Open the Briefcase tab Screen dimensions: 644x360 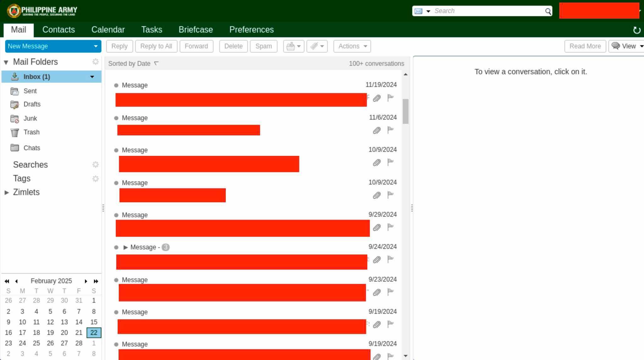(196, 30)
